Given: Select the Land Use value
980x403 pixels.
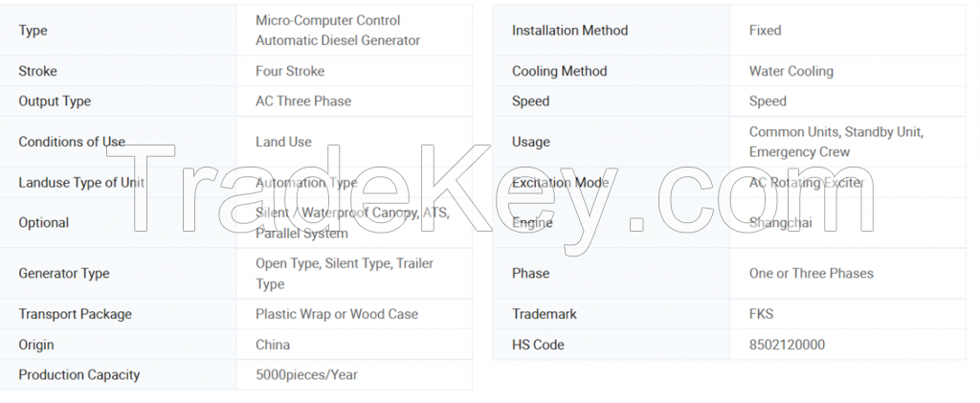Looking at the screenshot, I should click(283, 142).
